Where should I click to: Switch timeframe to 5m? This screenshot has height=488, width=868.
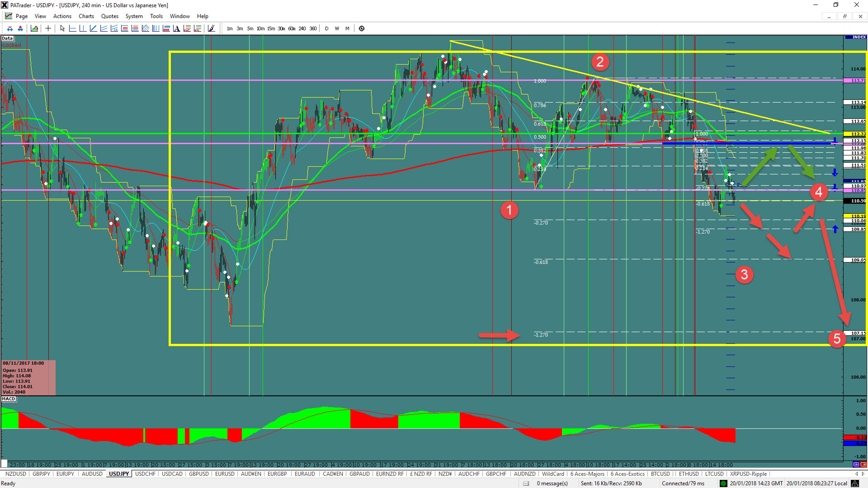pos(250,29)
